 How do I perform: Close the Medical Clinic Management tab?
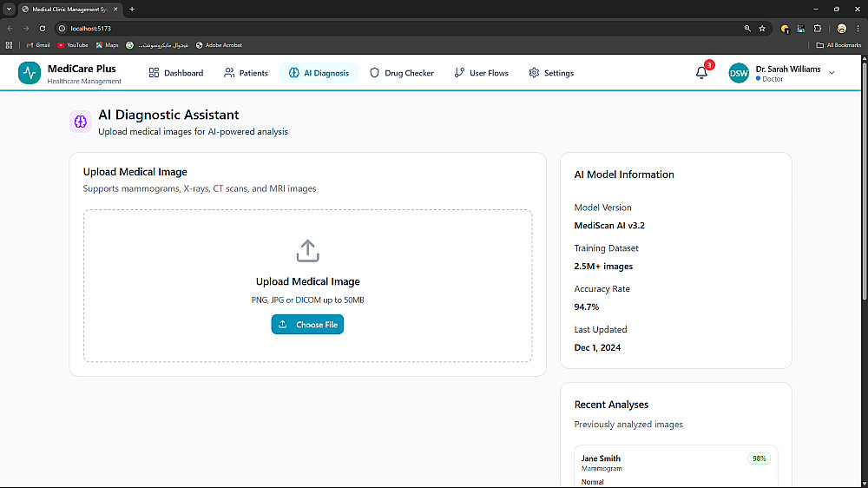pyautogui.click(x=115, y=9)
